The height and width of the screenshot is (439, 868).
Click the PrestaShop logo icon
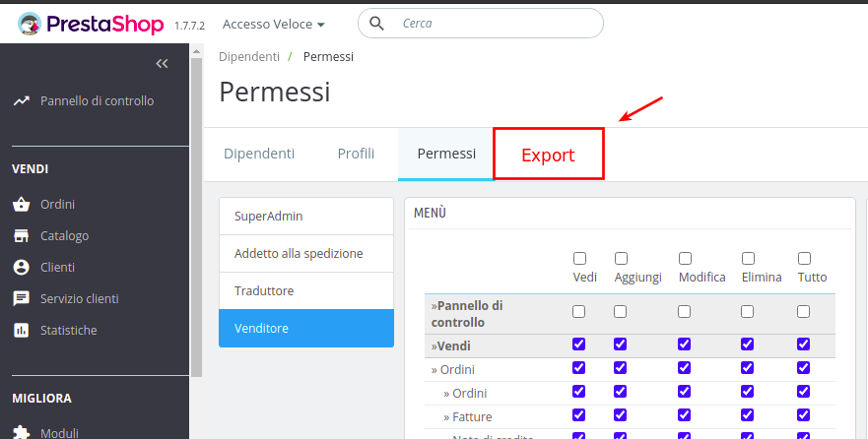pos(32,25)
